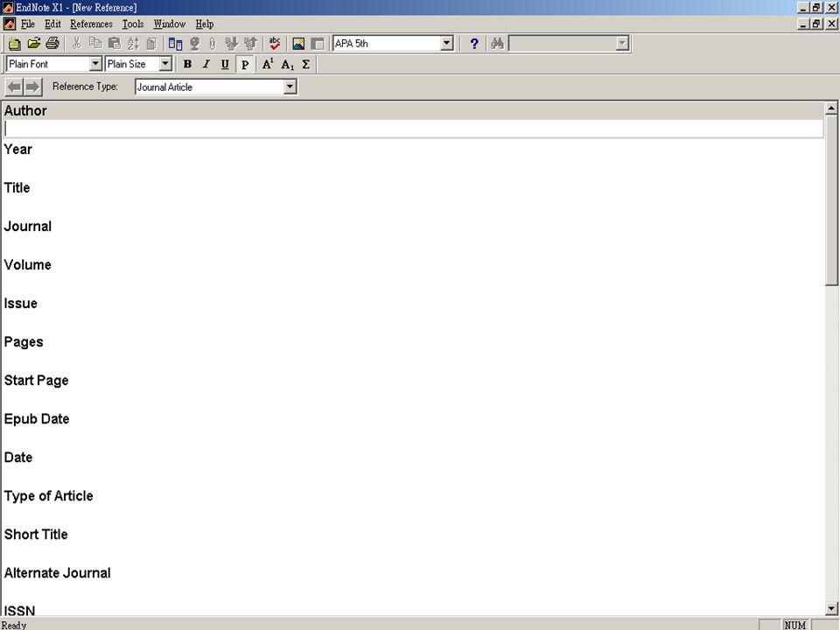
Task: Open the Plain Size dropdown
Action: click(x=165, y=64)
